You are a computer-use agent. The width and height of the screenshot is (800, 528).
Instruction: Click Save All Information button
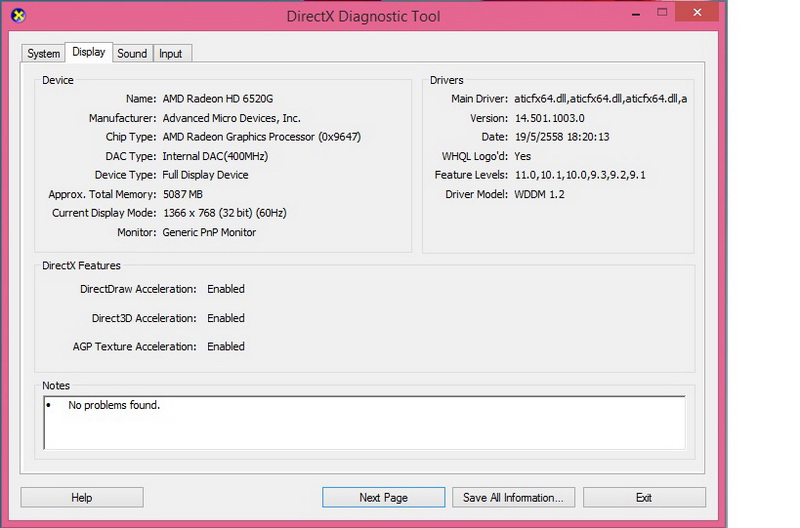[513, 497]
